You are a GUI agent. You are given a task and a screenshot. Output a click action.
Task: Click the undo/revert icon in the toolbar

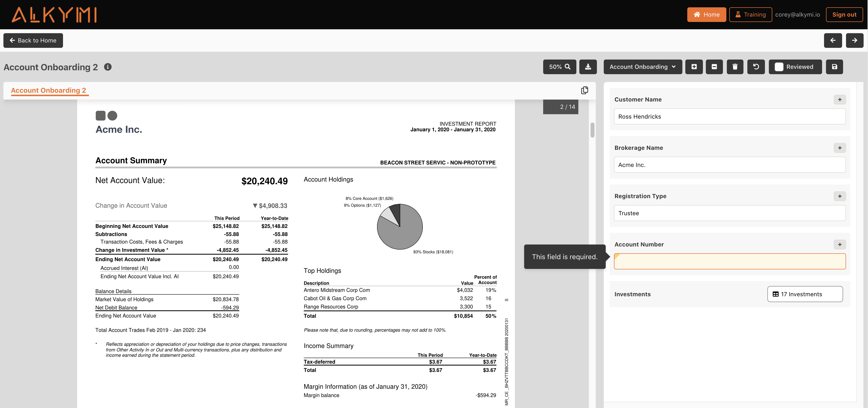[756, 67]
